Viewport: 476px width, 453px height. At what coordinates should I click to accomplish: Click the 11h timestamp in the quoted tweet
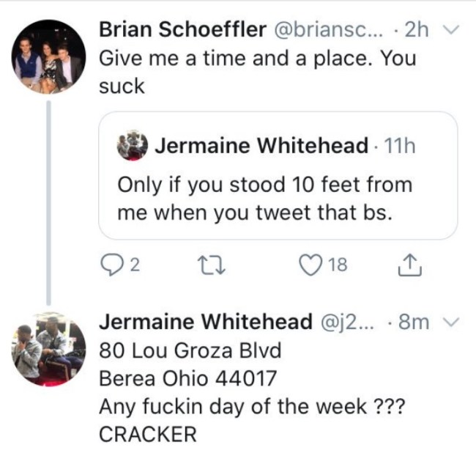pyautogui.click(x=398, y=146)
